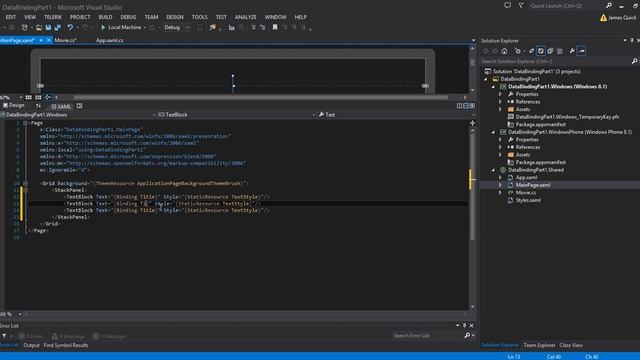Switch to App.xaml.cs tab

coord(109,40)
